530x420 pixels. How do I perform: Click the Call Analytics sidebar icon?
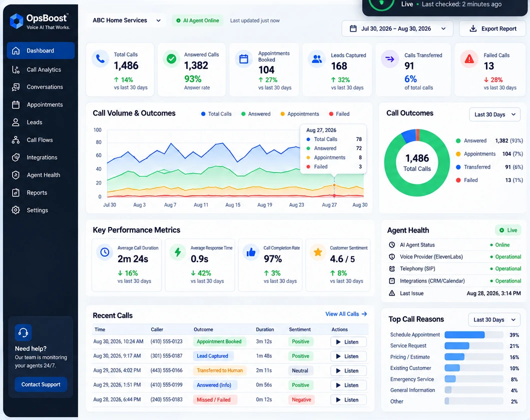click(16, 69)
